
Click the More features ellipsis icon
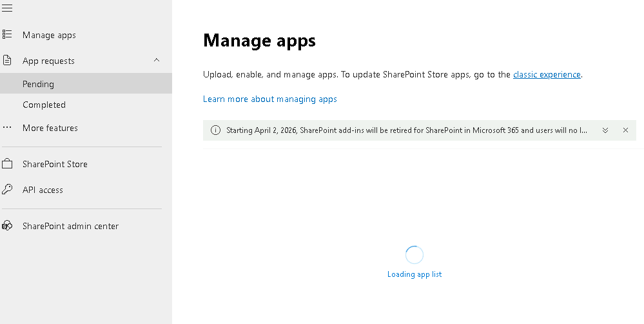(x=7, y=127)
